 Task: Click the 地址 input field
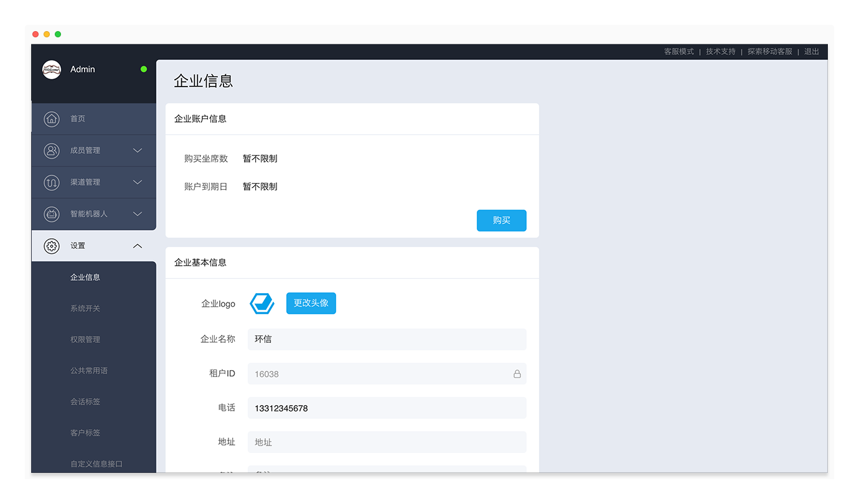pyautogui.click(x=387, y=442)
